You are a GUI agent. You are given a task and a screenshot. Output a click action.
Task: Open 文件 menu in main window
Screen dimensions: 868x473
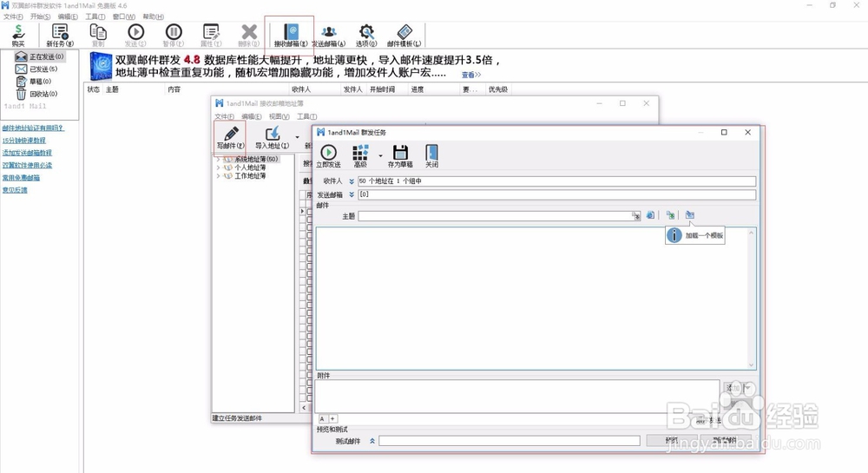[x=13, y=16]
